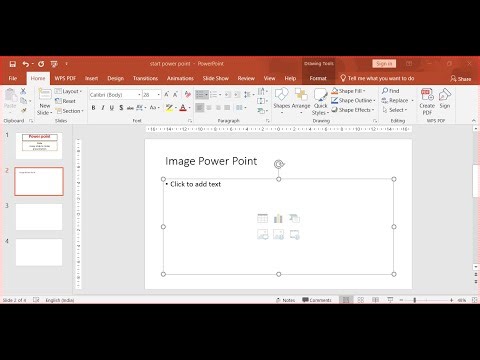The height and width of the screenshot is (360, 480).
Task: Click Create PDF icon
Action: 427,101
